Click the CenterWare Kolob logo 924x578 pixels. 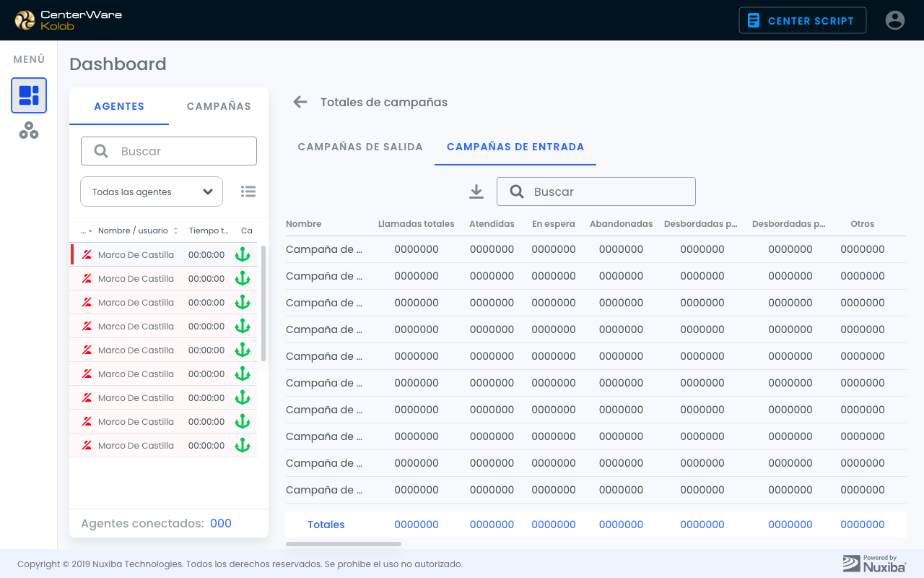tap(69, 20)
